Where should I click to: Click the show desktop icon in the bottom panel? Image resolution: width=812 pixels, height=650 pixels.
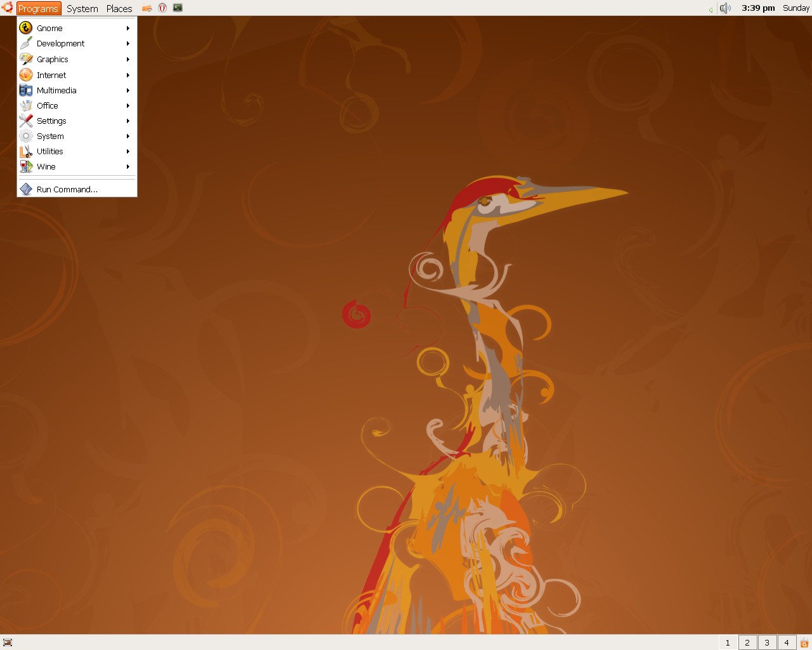[8, 642]
